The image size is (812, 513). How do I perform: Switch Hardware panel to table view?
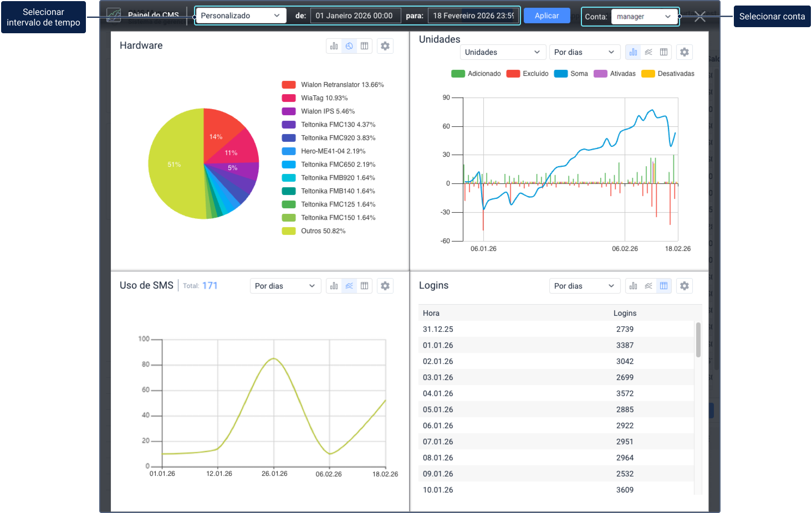click(x=364, y=46)
